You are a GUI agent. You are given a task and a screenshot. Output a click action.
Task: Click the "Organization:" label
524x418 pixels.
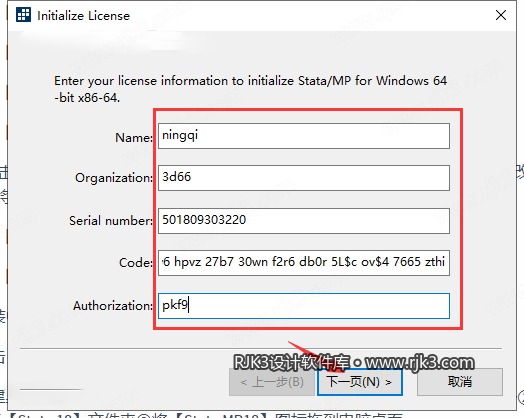tap(114, 178)
